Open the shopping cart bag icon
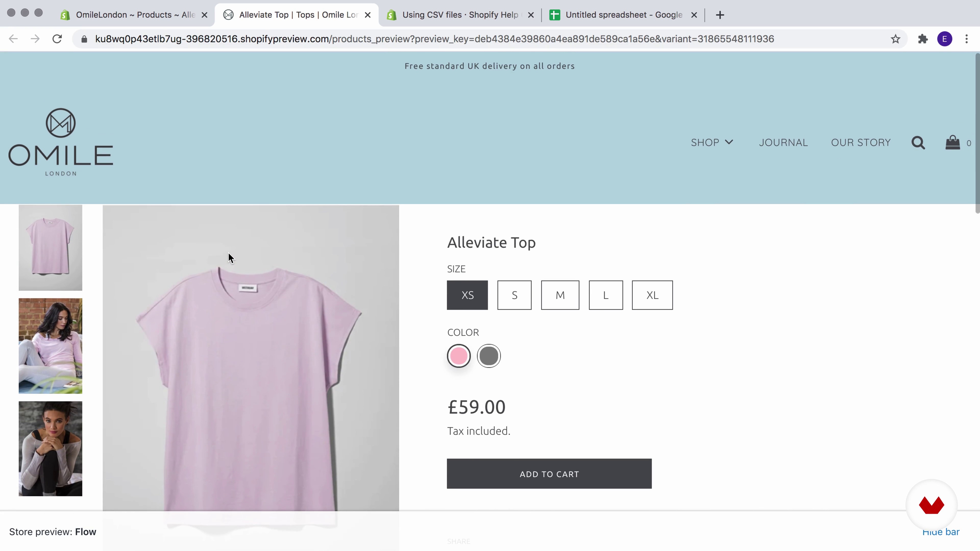The width and height of the screenshot is (980, 551). (x=953, y=143)
